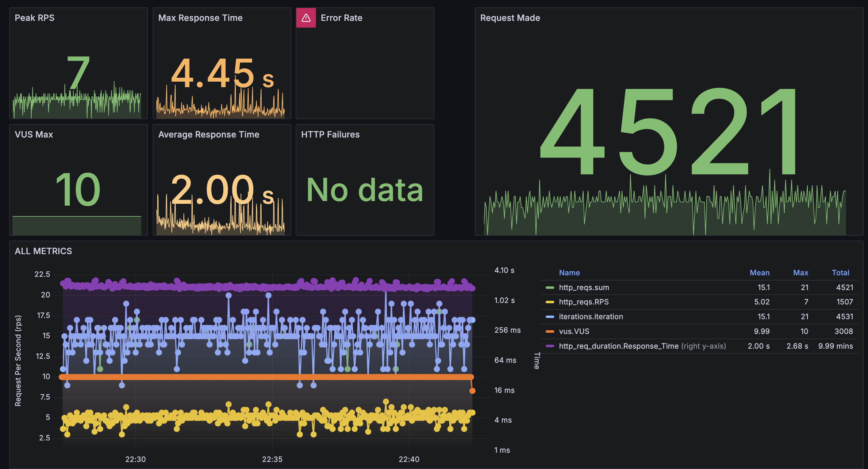Show only the vus.VUS series via legend
Image resolution: width=868 pixels, height=469 pixels.
pyautogui.click(x=574, y=331)
